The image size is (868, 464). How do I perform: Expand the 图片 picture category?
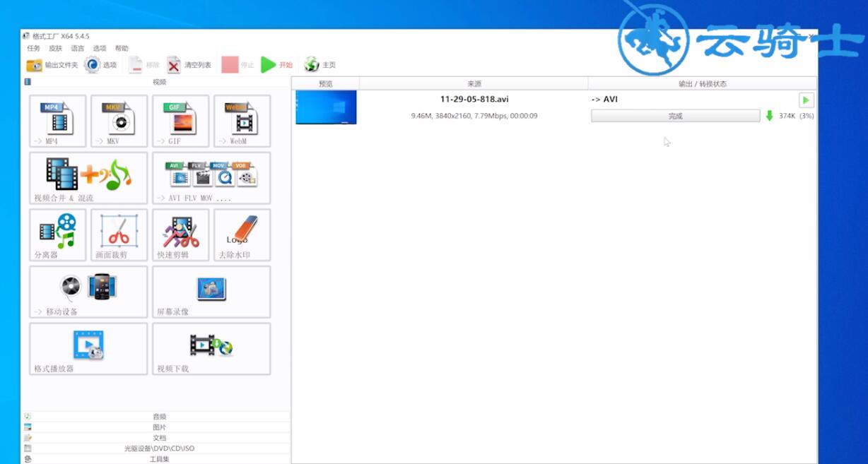[x=156, y=427]
